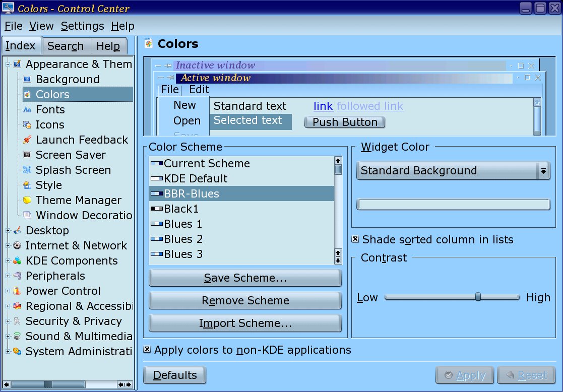Click the Desktop category icon
563x392 pixels.
17,230
